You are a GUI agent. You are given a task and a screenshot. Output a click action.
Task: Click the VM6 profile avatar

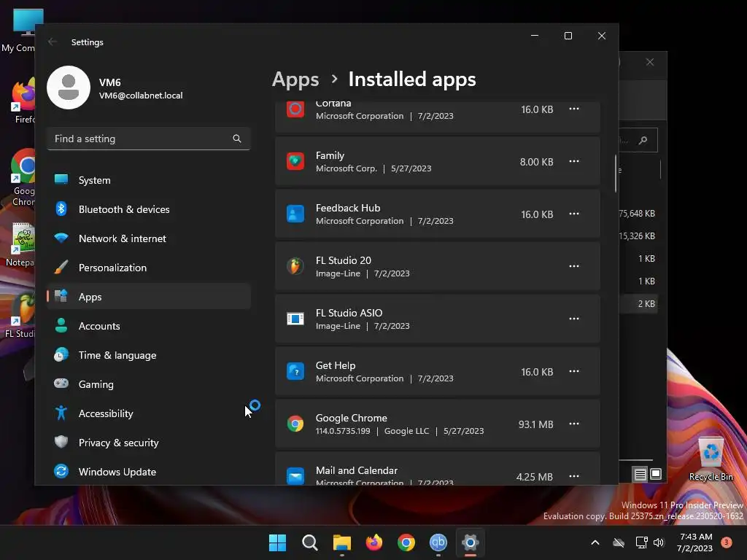(x=69, y=87)
